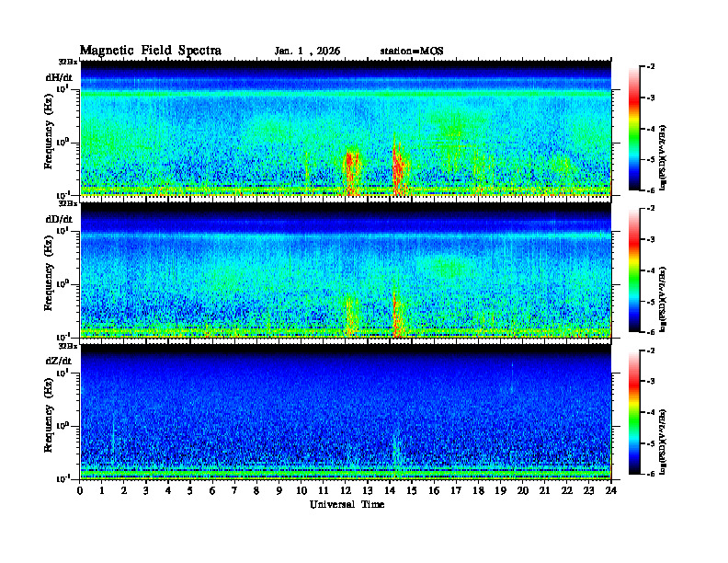Click inside the dH/dt spectrogram plot
This screenshot has height=563, width=728.
tap(346, 128)
